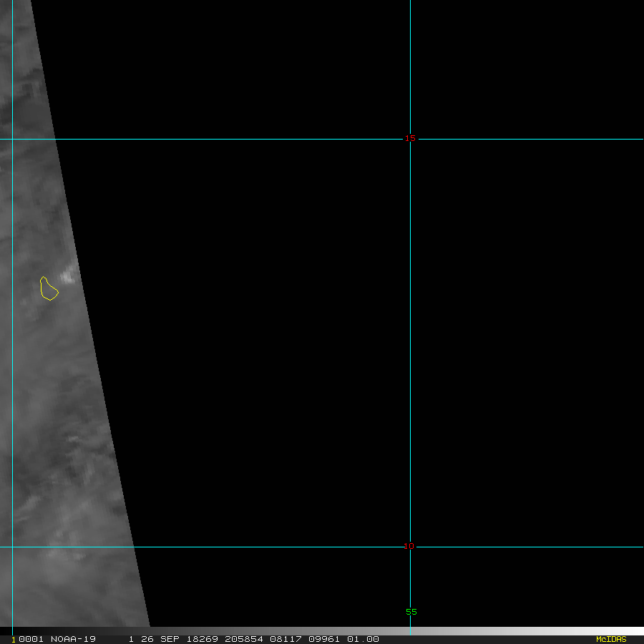
Task: Click the cyan 15-degree latitude line
Action: 215,139
